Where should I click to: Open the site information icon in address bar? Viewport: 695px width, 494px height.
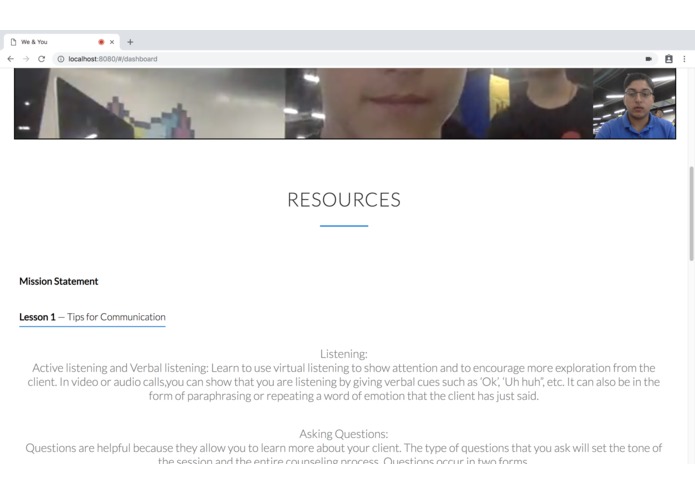tap(61, 59)
